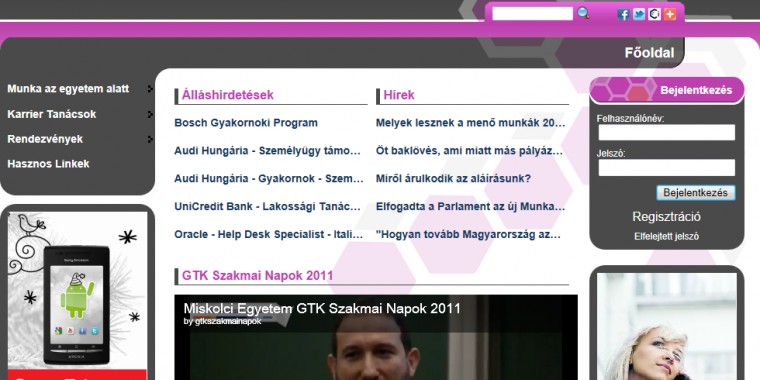This screenshot has width=760, height=380.
Task: Focus the top search text box
Action: pos(532,14)
